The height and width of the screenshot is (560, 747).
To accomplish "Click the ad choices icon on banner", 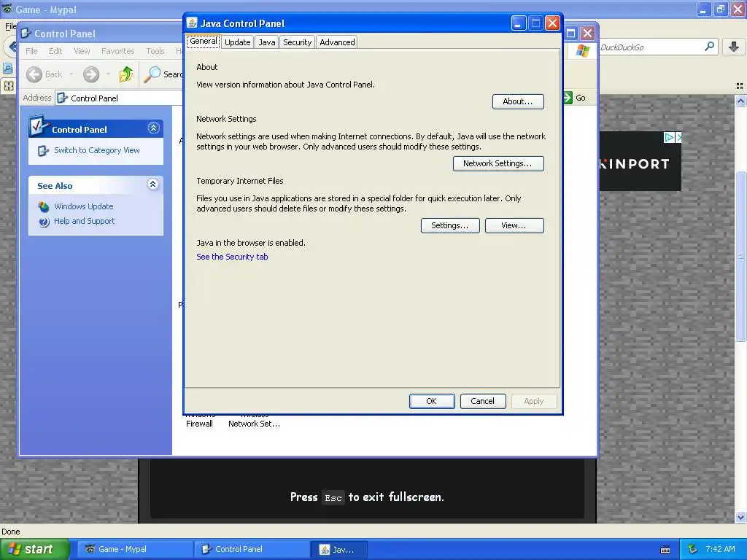I will click(x=669, y=138).
